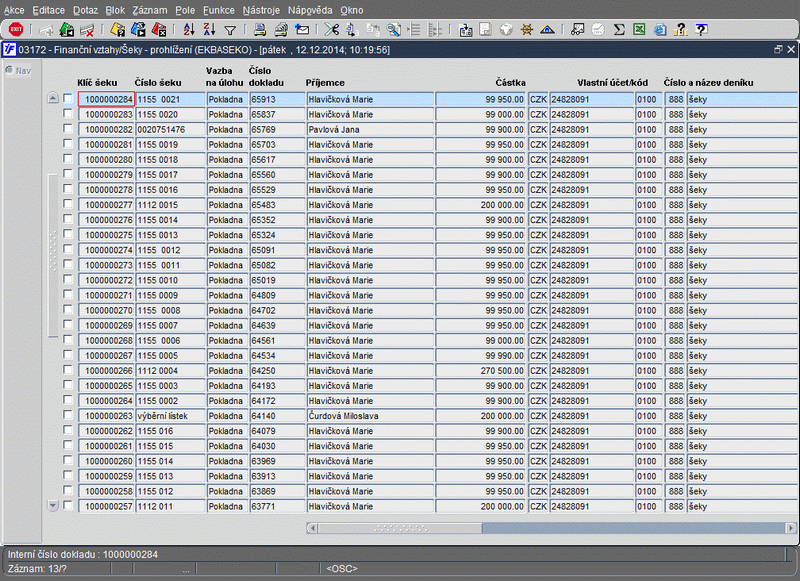Open the Funkce menu
Image resolution: width=800 pixels, height=581 pixels.
219,10
